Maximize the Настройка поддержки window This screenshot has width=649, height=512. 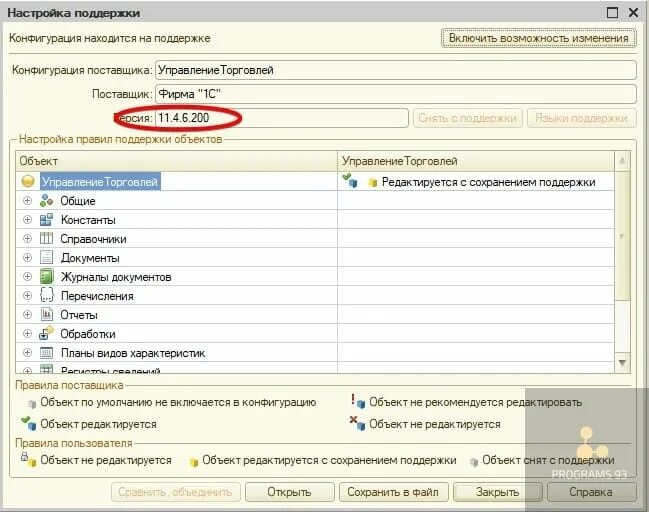tap(612, 12)
